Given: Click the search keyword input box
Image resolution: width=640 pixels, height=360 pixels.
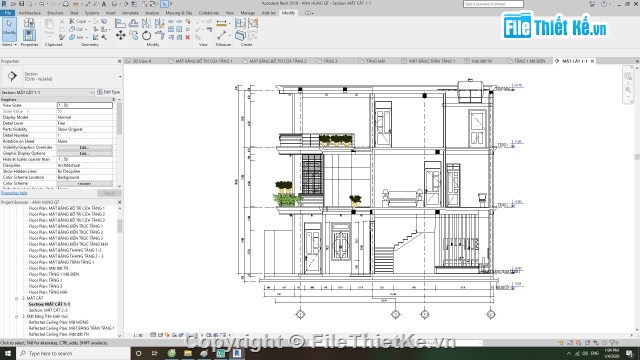Looking at the screenshot, I should pyautogui.click(x=493, y=4).
